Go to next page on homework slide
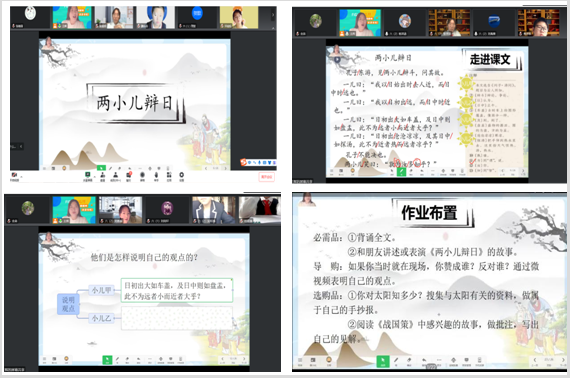The height and width of the screenshot is (378, 575). pyautogui.click(x=564, y=360)
